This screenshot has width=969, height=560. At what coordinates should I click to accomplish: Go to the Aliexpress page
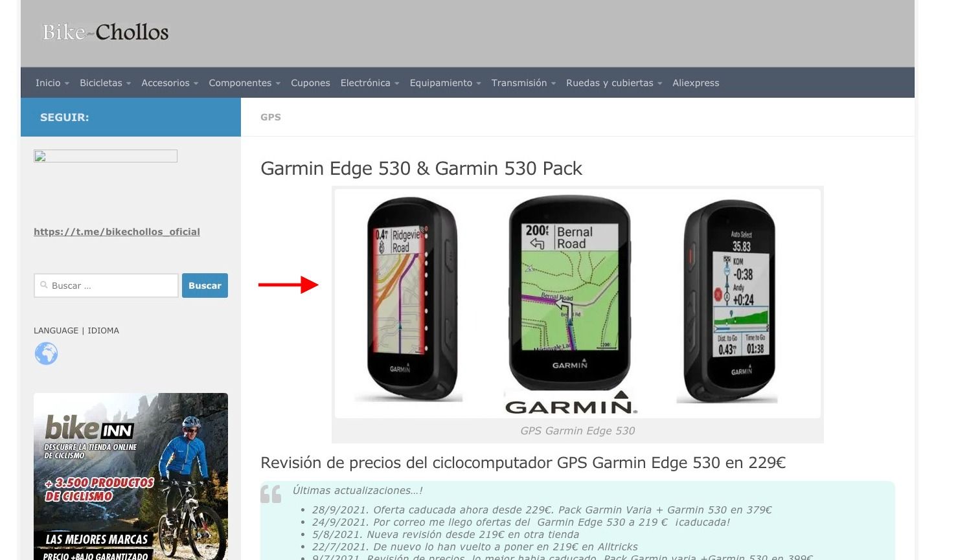(x=696, y=83)
